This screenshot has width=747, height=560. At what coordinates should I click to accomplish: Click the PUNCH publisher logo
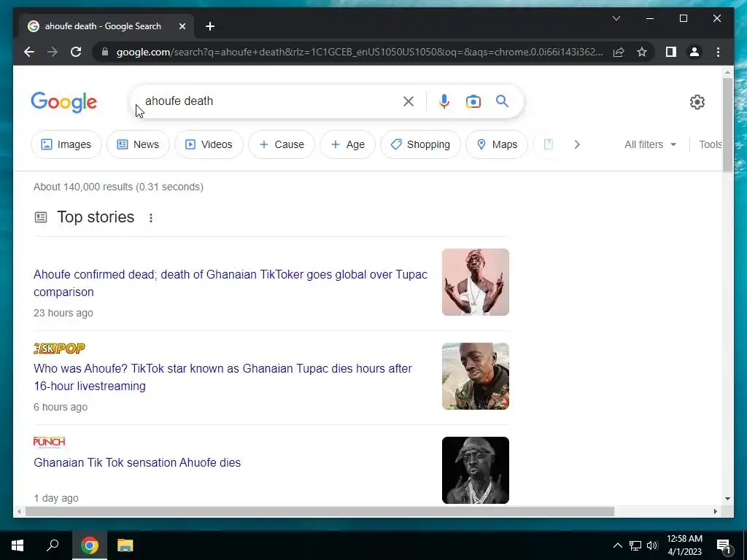click(x=49, y=443)
